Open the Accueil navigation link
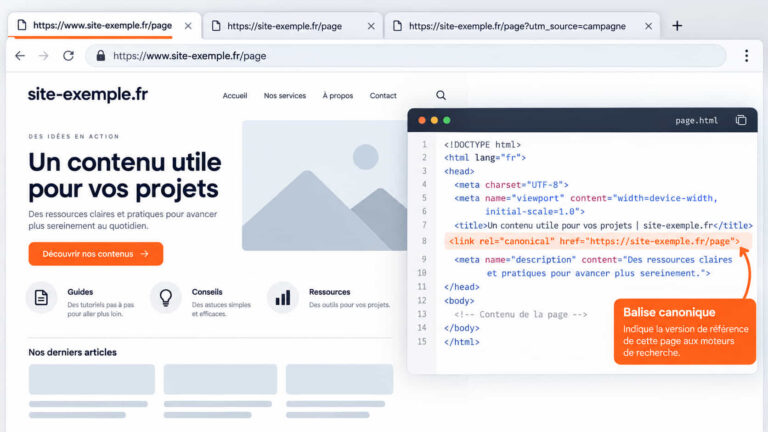The height and width of the screenshot is (432, 768). [235, 96]
